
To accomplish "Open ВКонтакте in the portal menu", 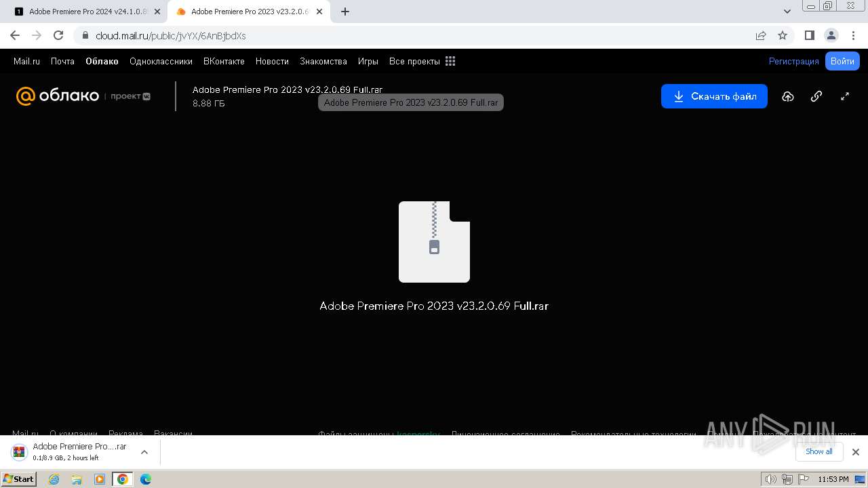I will point(224,61).
